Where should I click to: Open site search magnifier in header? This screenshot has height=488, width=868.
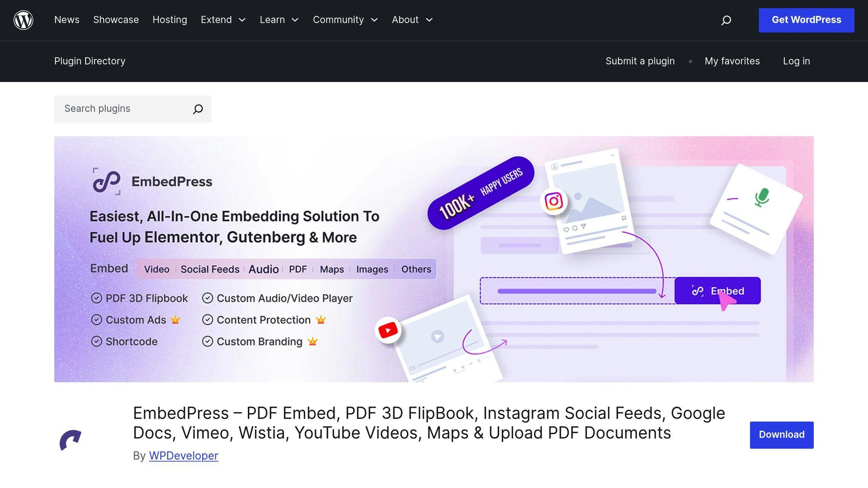pyautogui.click(x=726, y=20)
